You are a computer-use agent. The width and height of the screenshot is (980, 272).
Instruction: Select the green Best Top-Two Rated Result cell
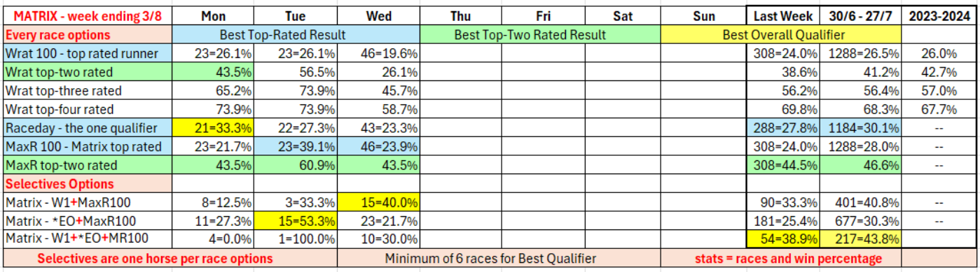click(x=539, y=35)
